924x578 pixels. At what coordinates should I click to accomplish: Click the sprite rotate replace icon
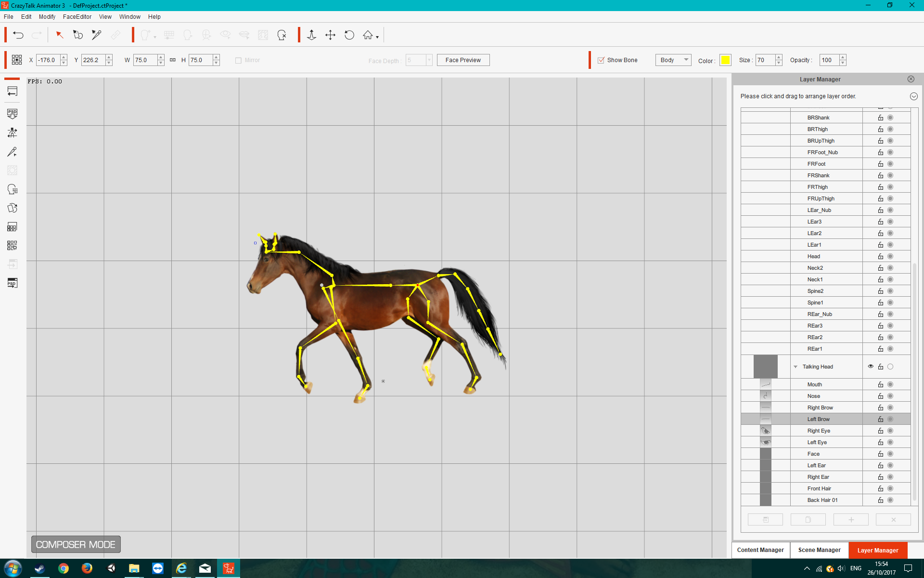[x=13, y=208]
